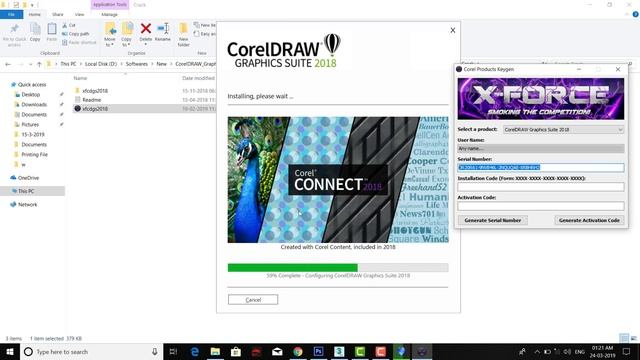Click the User Name input field
The height and width of the screenshot is (360, 640).
tap(541, 149)
